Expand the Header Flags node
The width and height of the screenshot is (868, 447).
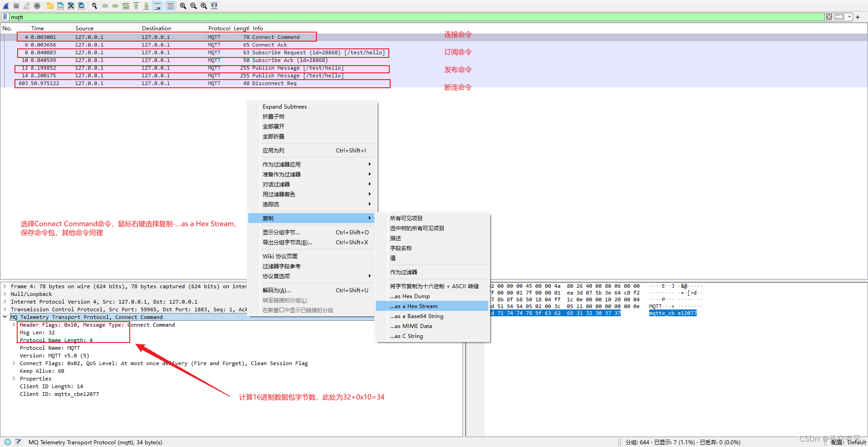[x=14, y=325]
